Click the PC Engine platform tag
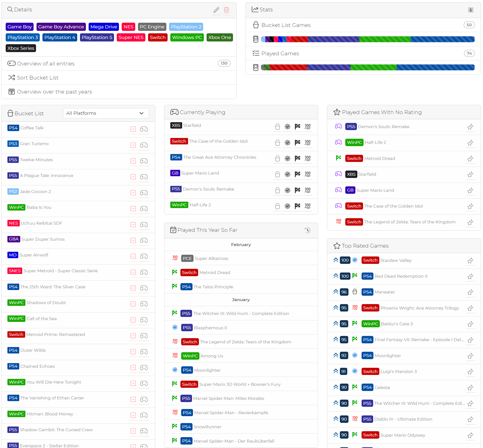The height and width of the screenshot is (448, 483). [152, 27]
